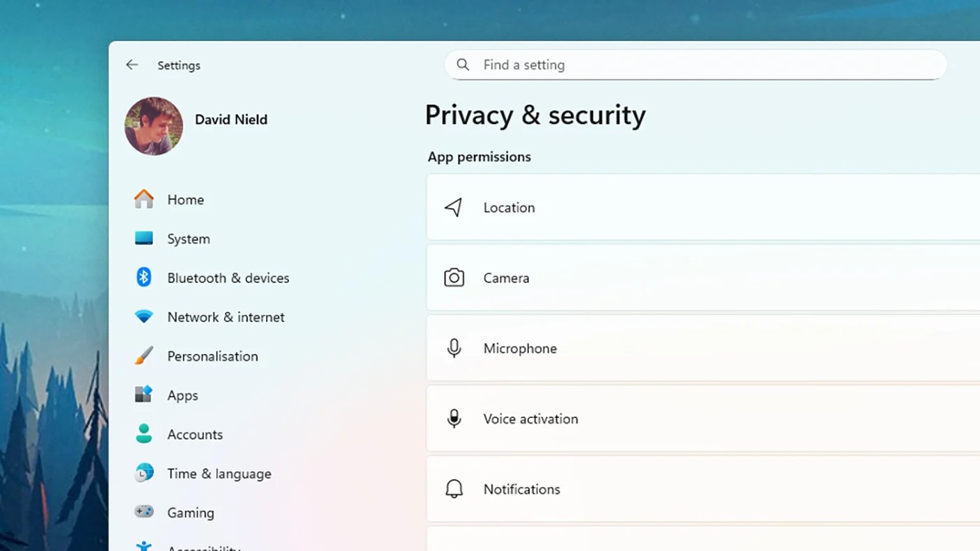Click the Home house icon in sidebar

tap(143, 200)
